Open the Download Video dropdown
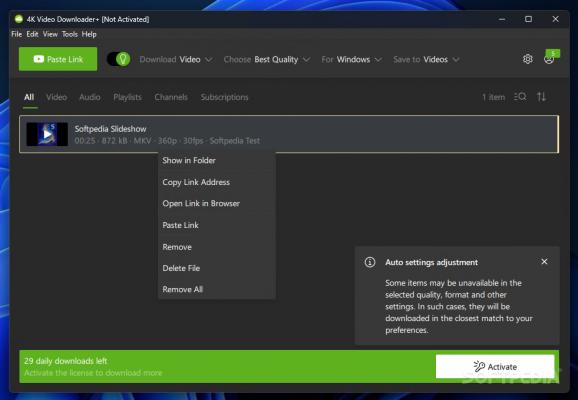This screenshot has width=578, height=400. tap(175, 59)
